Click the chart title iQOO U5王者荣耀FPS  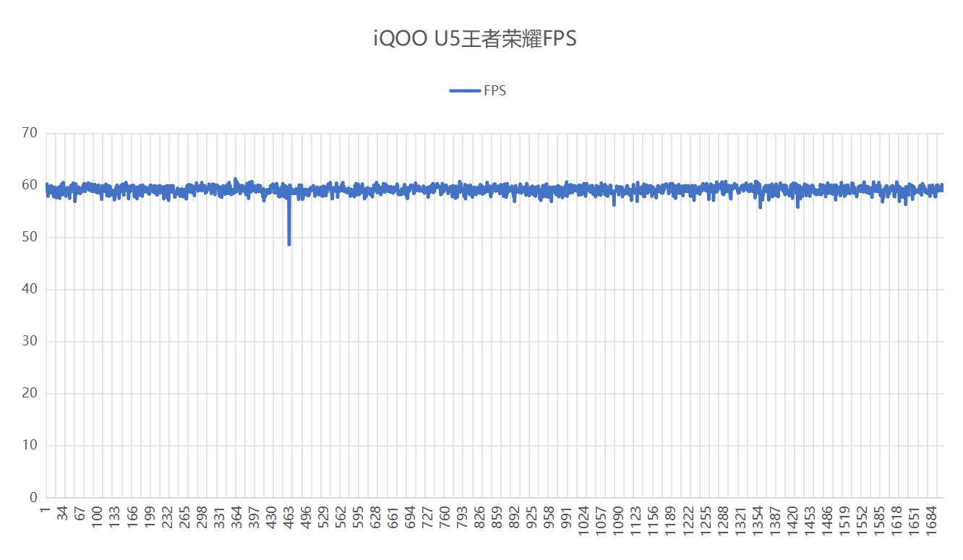pyautogui.click(x=475, y=39)
